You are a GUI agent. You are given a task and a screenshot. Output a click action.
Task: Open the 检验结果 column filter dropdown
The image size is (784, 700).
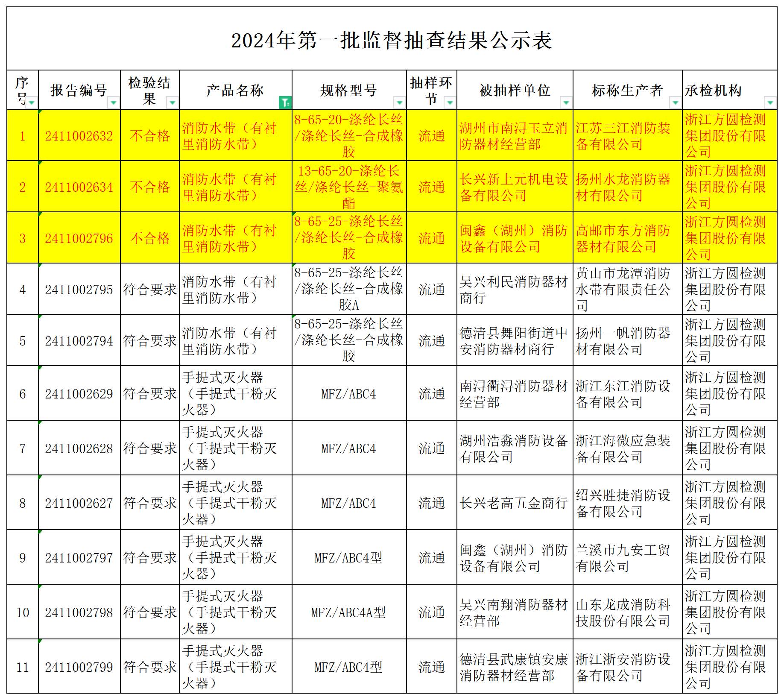pyautogui.click(x=173, y=103)
